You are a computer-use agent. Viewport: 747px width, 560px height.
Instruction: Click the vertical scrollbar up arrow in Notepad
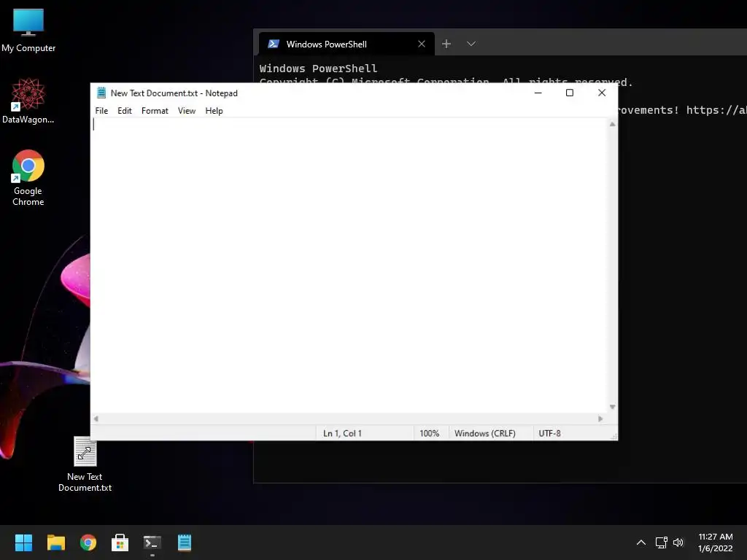(612, 124)
